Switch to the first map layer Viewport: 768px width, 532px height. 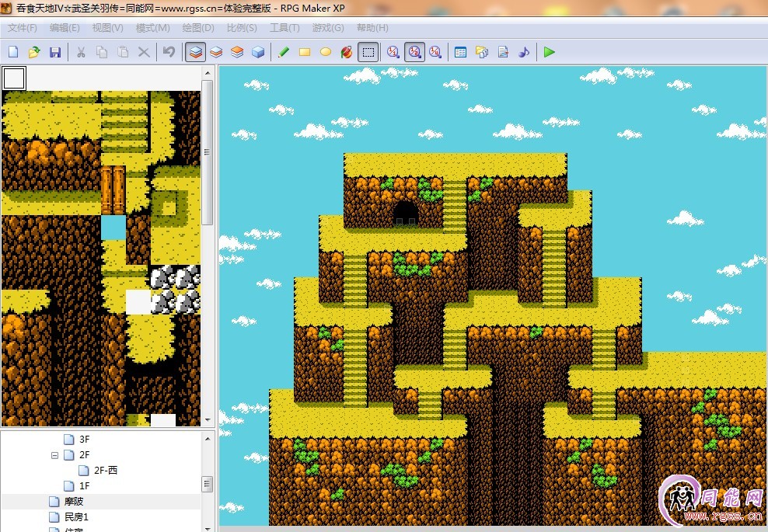click(x=195, y=52)
